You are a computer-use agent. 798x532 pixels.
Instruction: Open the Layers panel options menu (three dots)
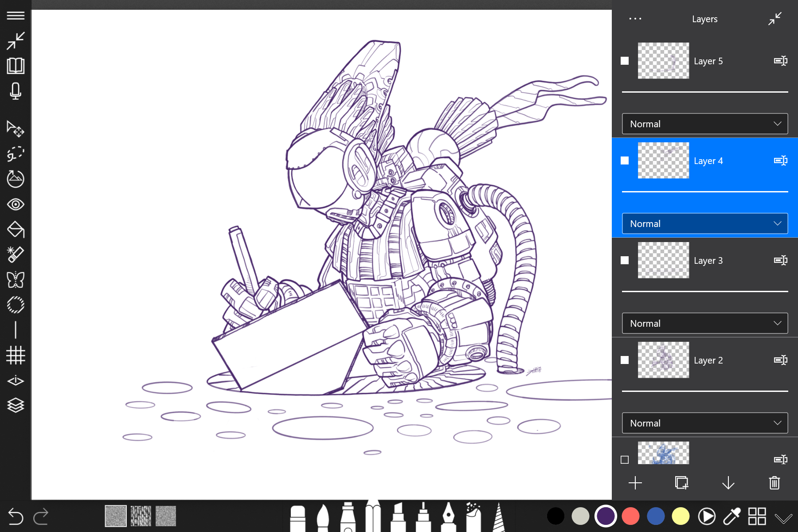(635, 19)
